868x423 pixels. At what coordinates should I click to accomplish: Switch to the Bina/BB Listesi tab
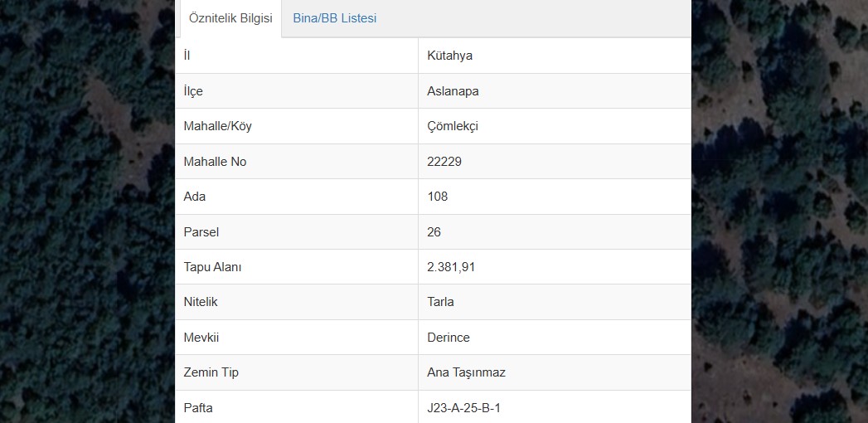334,18
